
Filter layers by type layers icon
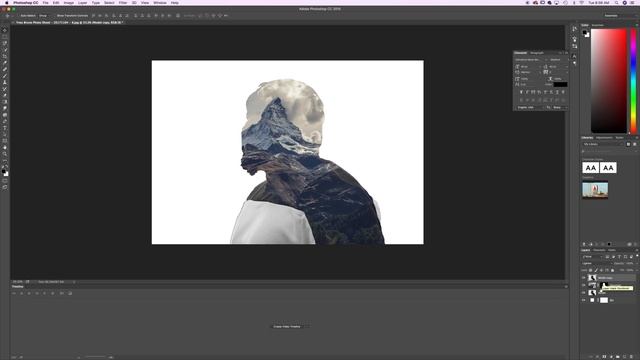[620, 257]
